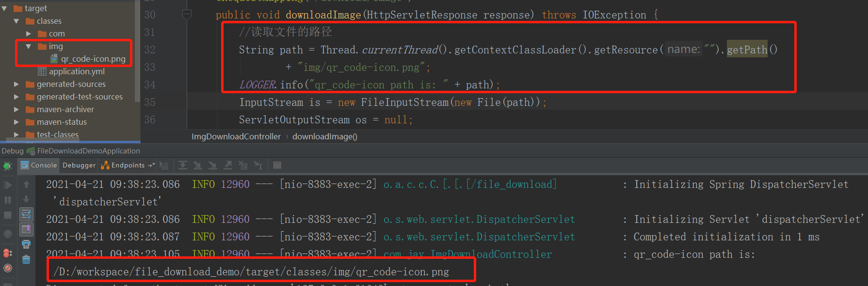Show execution point in debugger toolbar
The image size is (868, 286).
click(x=164, y=166)
